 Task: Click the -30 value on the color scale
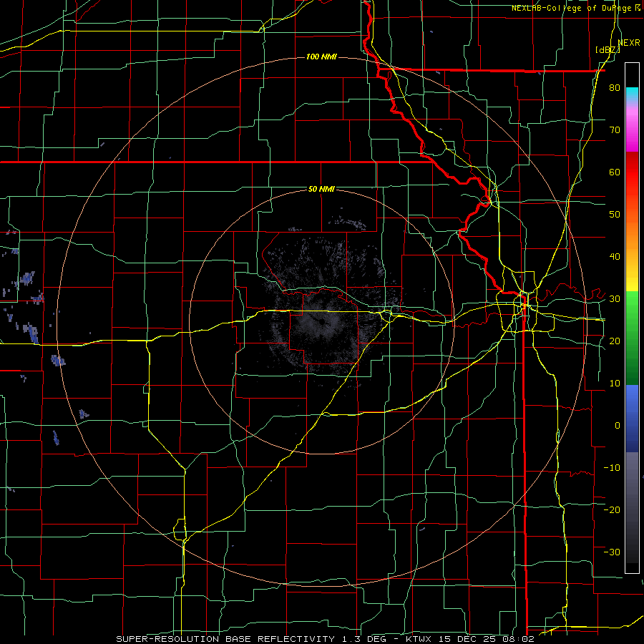click(x=612, y=552)
